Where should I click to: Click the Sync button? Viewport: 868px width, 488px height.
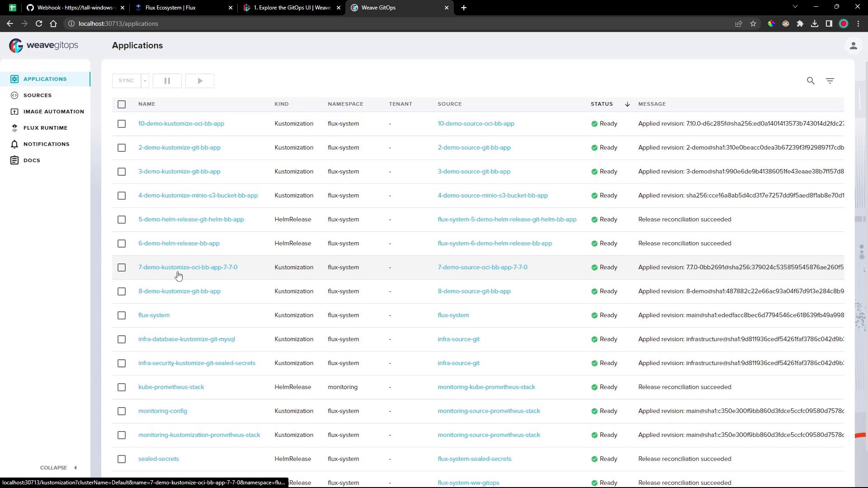coord(127,81)
